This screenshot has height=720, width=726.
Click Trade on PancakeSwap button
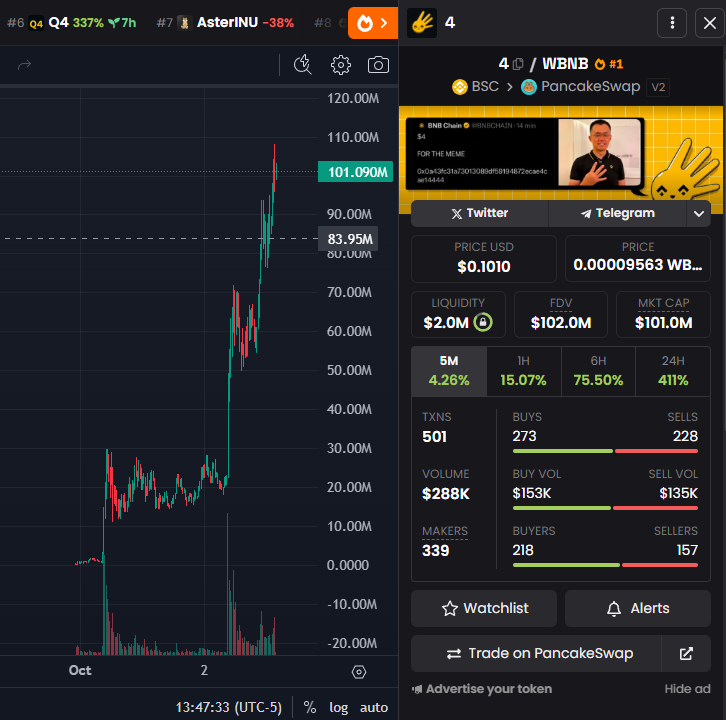pyautogui.click(x=536, y=653)
